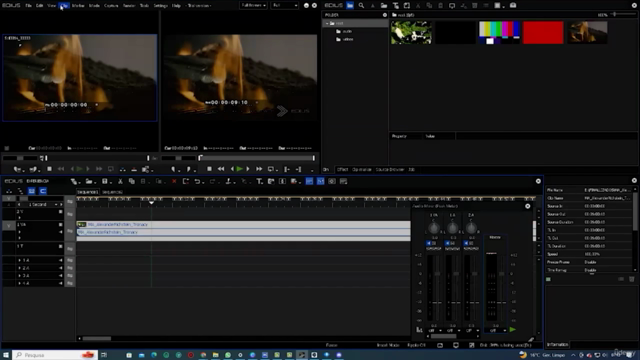Switch to the Effect tab
Viewport: 640px width, 360px height.
pos(342,169)
